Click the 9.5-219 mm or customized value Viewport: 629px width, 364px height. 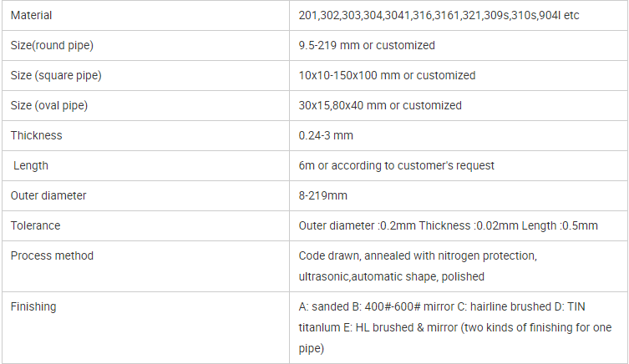tap(367, 45)
